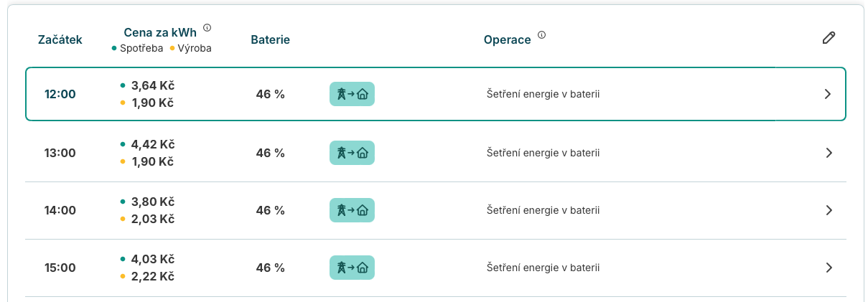The height and width of the screenshot is (302, 868).
Task: Select the 12:00 start time
Action: (x=60, y=94)
